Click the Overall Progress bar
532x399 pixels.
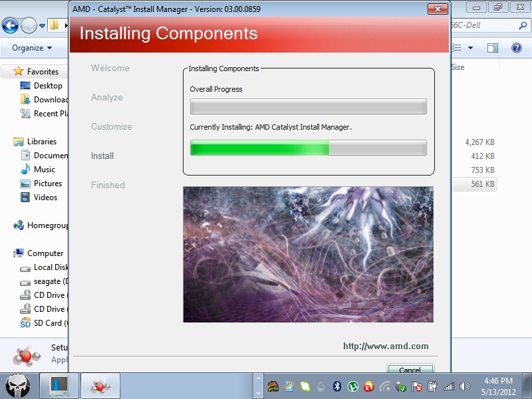pyautogui.click(x=308, y=106)
